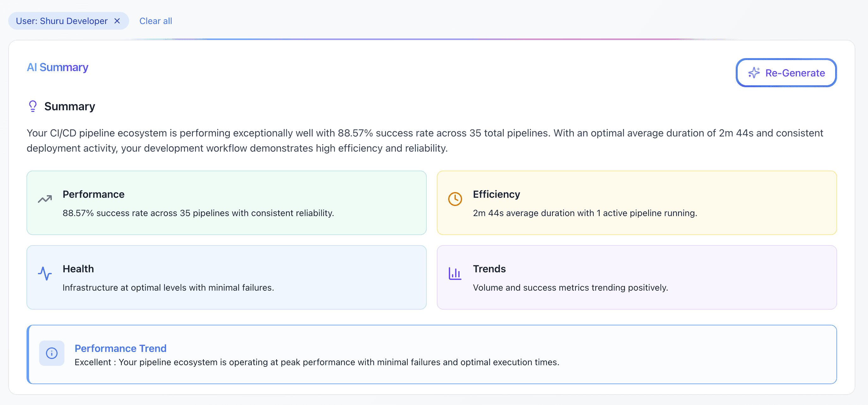Screen dimensions: 868x405
Task: Remove the Shuru Developer user filter
Action: click(117, 21)
